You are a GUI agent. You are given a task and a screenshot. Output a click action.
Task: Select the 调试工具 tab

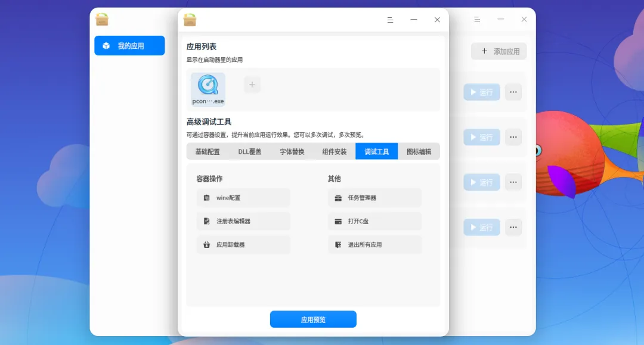coord(377,151)
